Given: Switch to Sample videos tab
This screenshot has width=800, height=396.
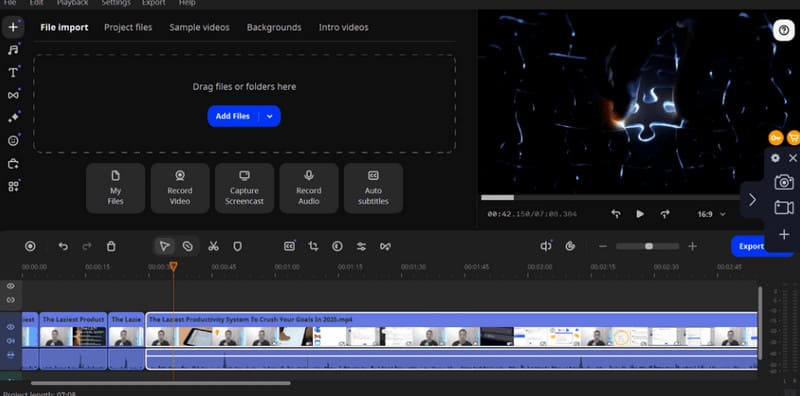Looking at the screenshot, I should tap(199, 28).
